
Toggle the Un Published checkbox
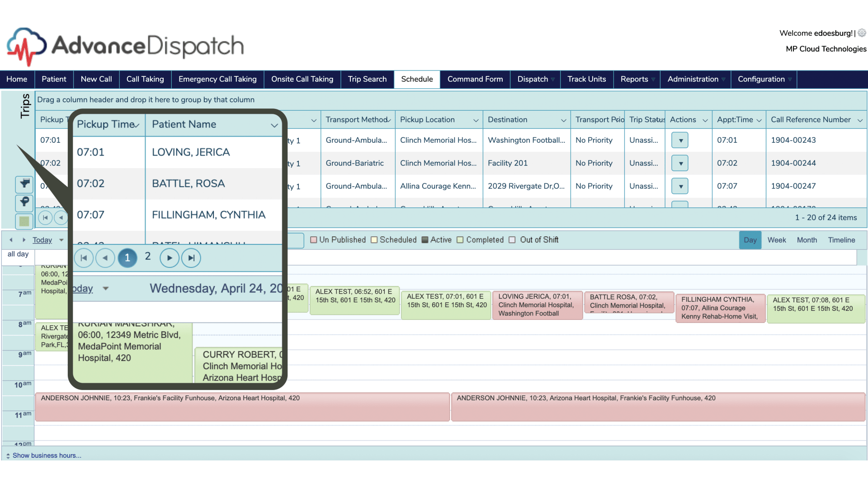[x=313, y=240]
